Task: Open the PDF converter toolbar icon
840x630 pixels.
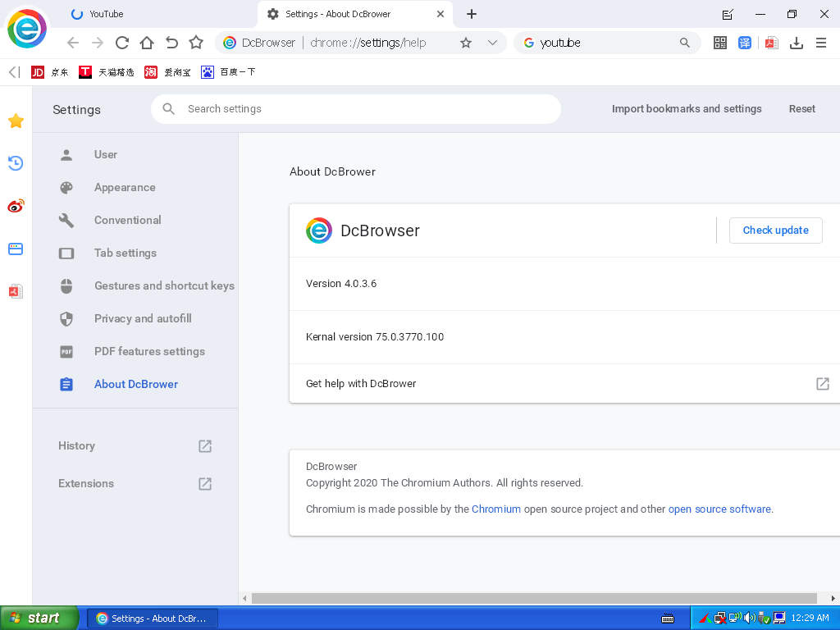Action: (x=771, y=43)
